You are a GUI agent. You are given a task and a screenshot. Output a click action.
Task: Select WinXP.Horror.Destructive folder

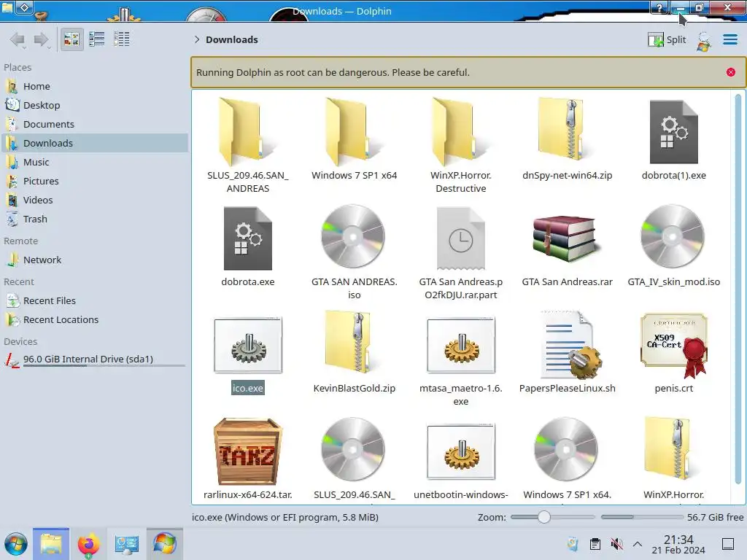tap(461, 145)
